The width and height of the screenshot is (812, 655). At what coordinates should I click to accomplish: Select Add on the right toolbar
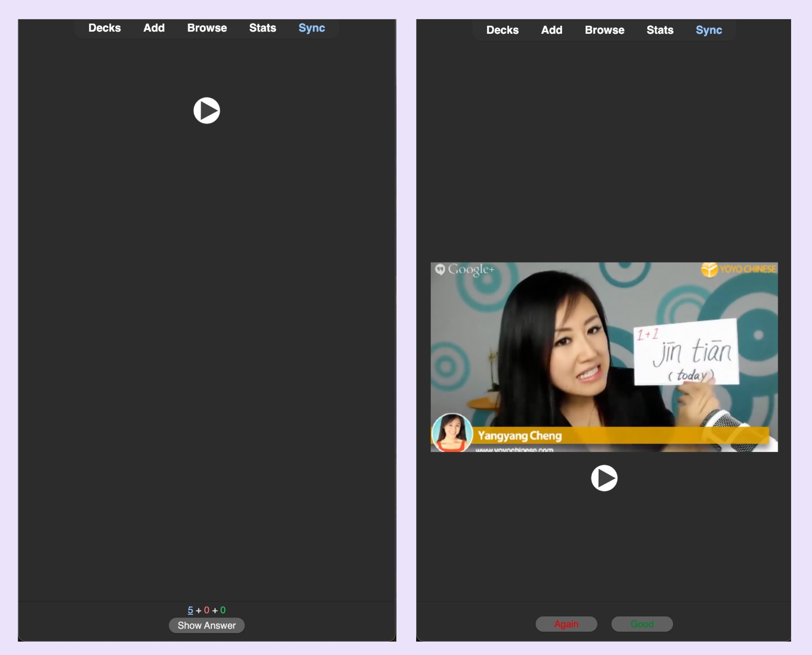tap(551, 30)
